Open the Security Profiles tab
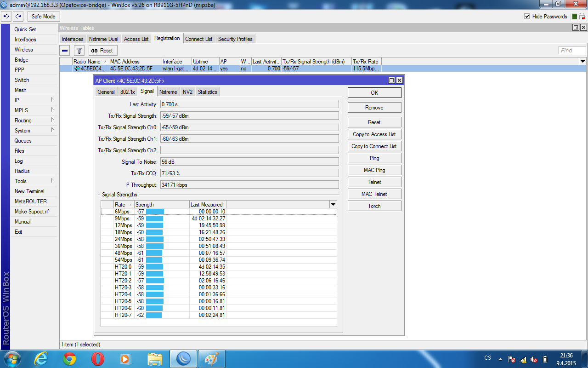 [235, 39]
